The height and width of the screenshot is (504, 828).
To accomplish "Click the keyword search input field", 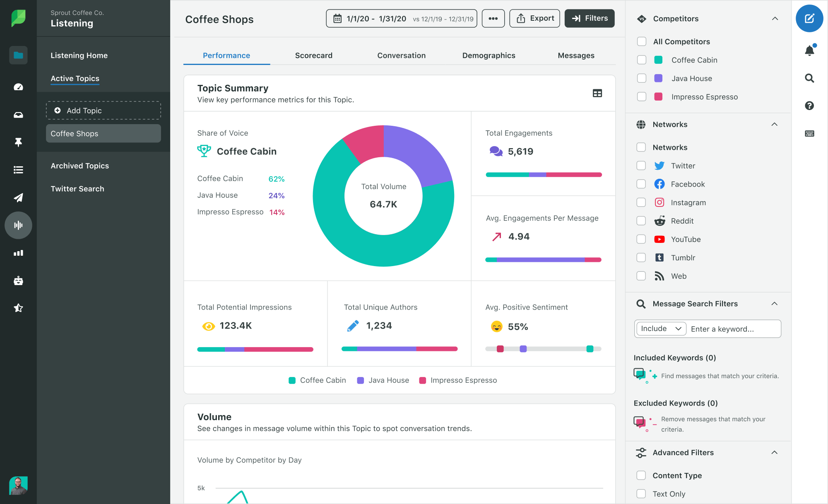I will (733, 329).
